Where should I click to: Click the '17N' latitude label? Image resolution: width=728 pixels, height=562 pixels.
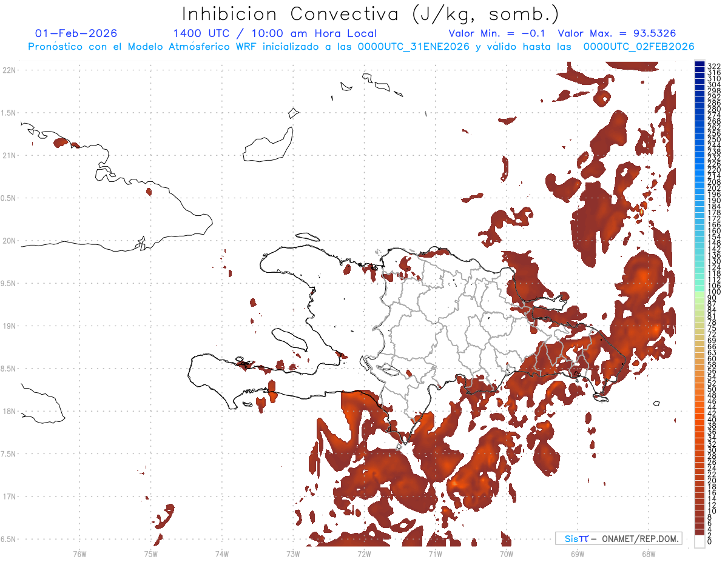(8, 497)
